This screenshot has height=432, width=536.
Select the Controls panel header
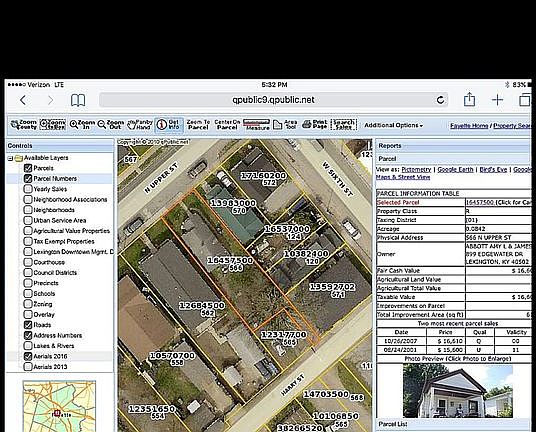60,146
